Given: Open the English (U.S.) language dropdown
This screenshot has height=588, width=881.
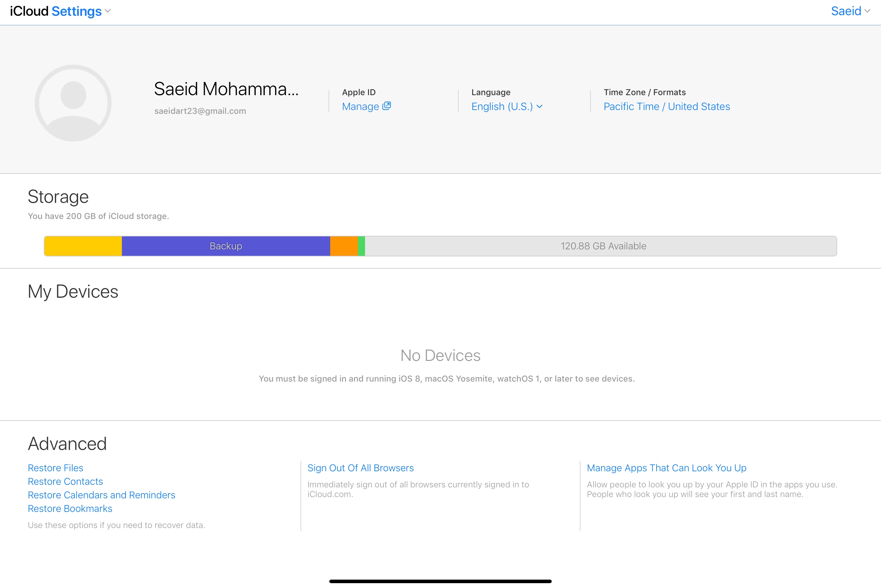Looking at the screenshot, I should pos(507,106).
